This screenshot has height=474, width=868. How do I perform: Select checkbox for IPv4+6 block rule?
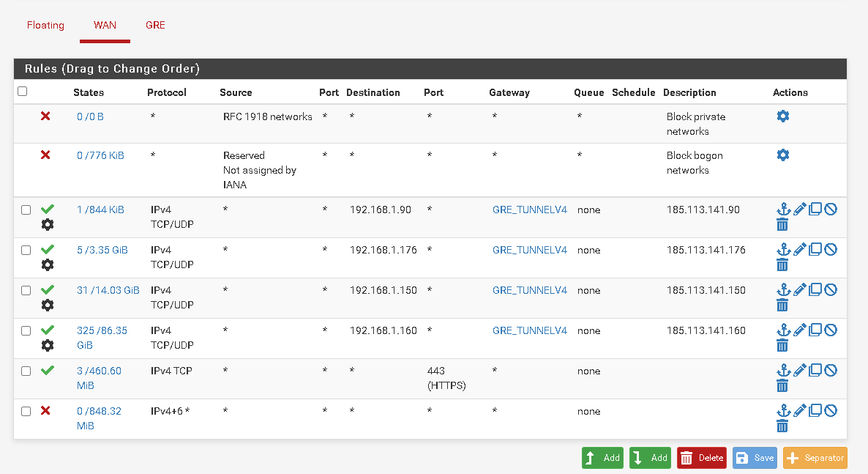point(26,411)
